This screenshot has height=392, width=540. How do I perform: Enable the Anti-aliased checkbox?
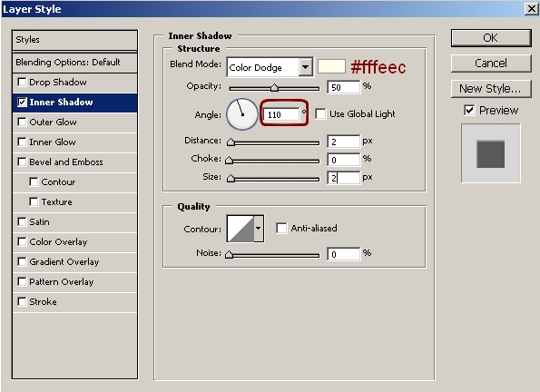(x=281, y=228)
